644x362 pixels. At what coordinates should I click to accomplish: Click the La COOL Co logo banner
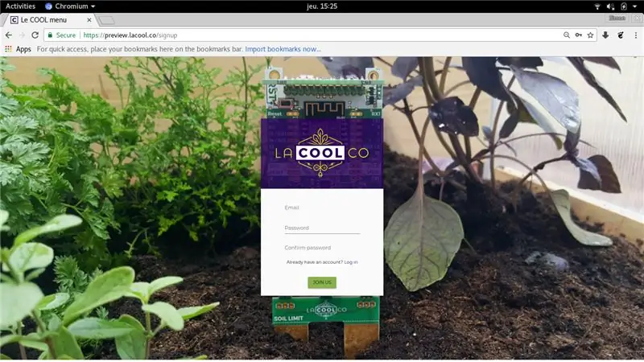(322, 154)
